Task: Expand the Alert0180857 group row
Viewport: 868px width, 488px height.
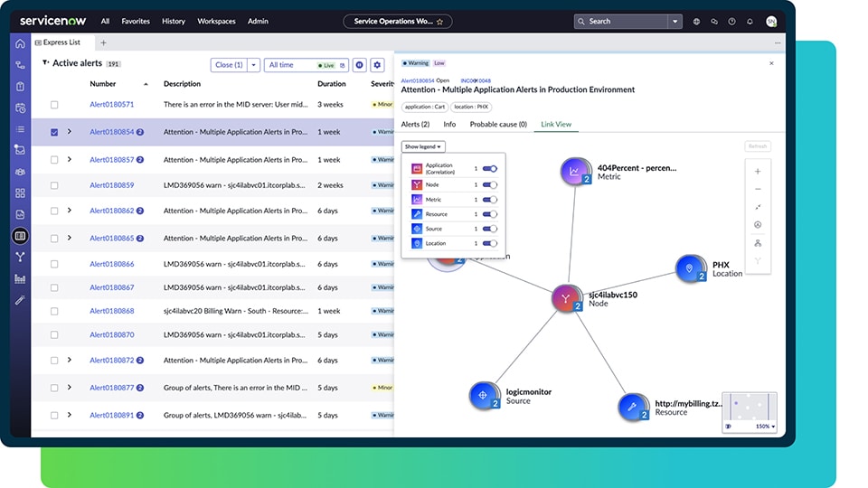Action: click(x=70, y=159)
